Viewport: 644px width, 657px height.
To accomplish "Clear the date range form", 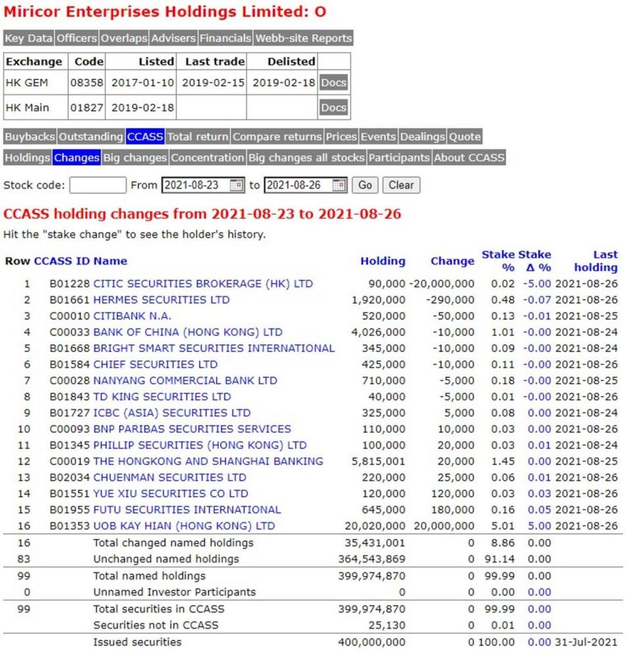I will pos(401,185).
